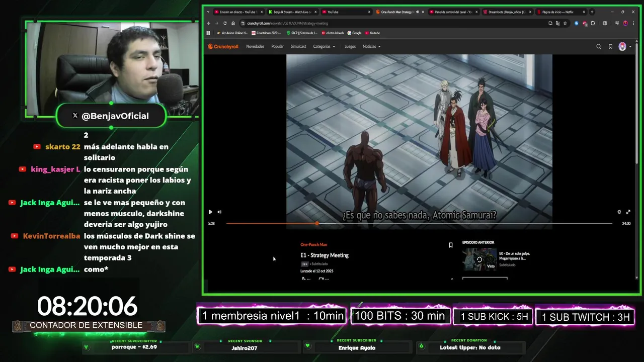Open the Popular section
The image size is (644, 362).
pyautogui.click(x=278, y=46)
